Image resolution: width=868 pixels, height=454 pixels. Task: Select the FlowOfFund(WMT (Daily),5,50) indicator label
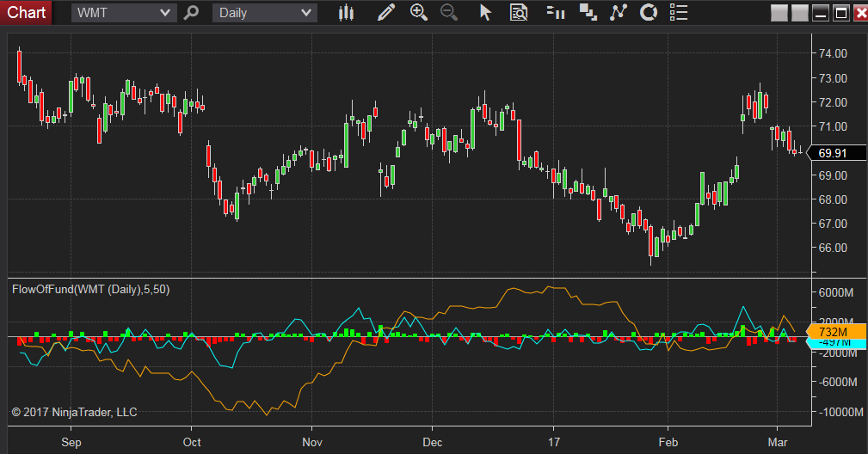point(91,289)
